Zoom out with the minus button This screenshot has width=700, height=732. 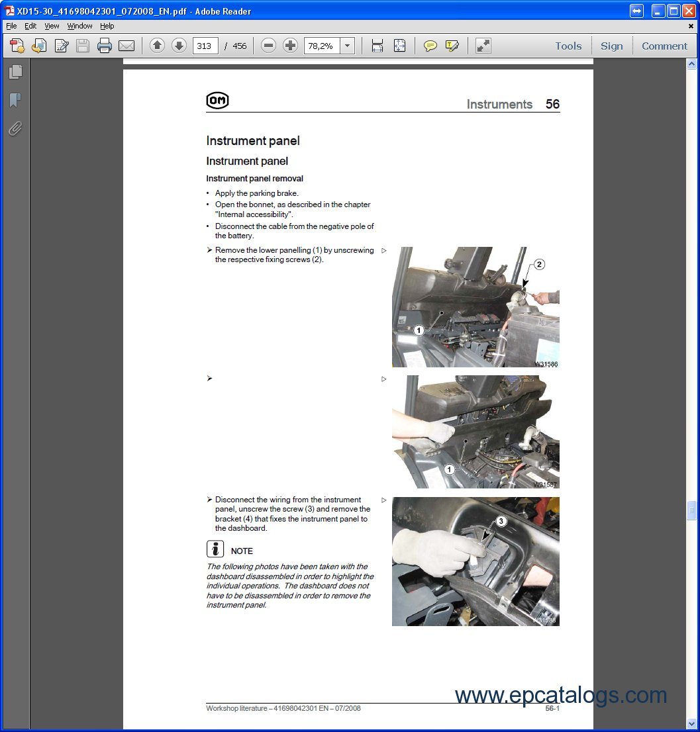[268, 46]
